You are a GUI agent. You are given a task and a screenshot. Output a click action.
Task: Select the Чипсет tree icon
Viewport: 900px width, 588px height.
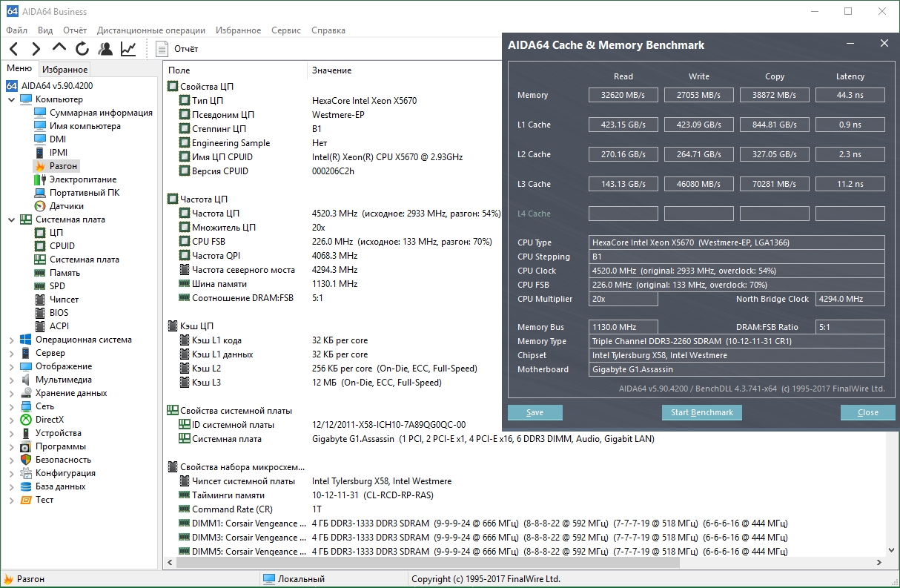point(40,300)
